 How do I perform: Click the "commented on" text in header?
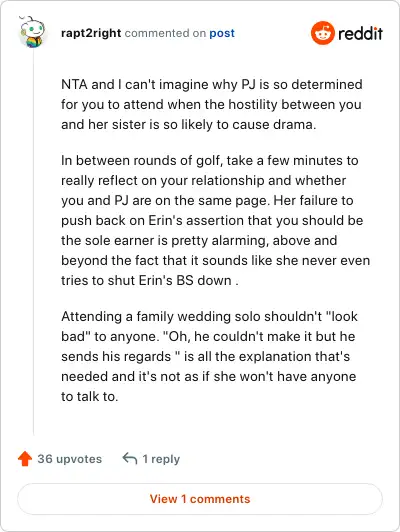tap(165, 33)
